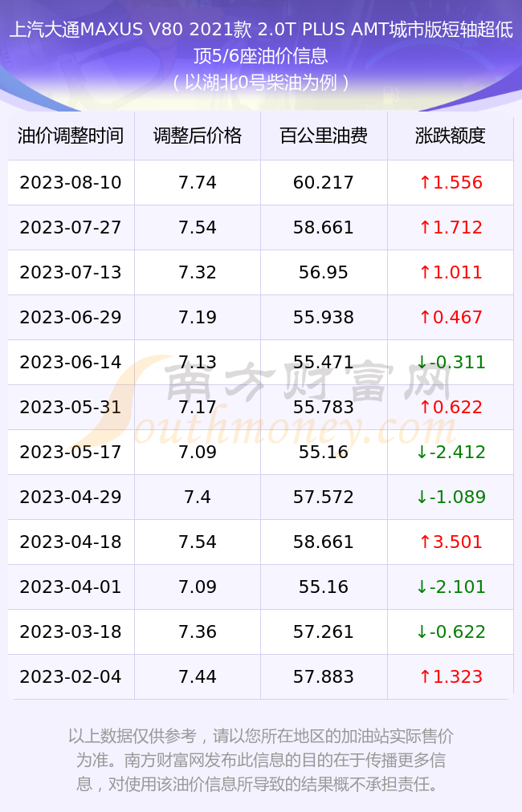The height and width of the screenshot is (812, 522).
Task: Click the 油价调整时间 column header
Action: 71,136
